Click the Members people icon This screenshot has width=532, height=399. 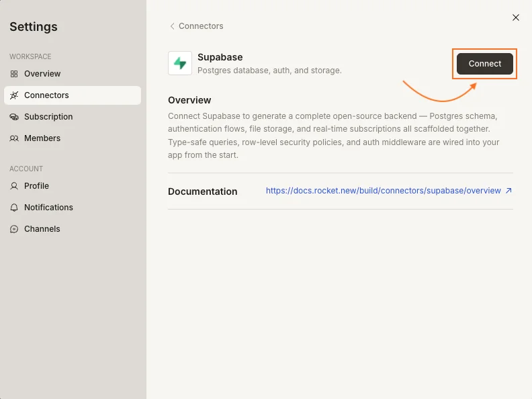pos(14,138)
